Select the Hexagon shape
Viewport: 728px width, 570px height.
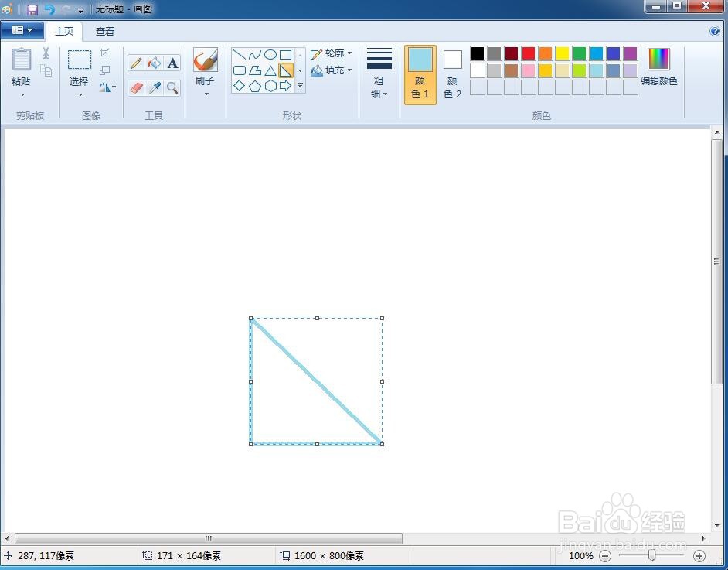[x=270, y=86]
